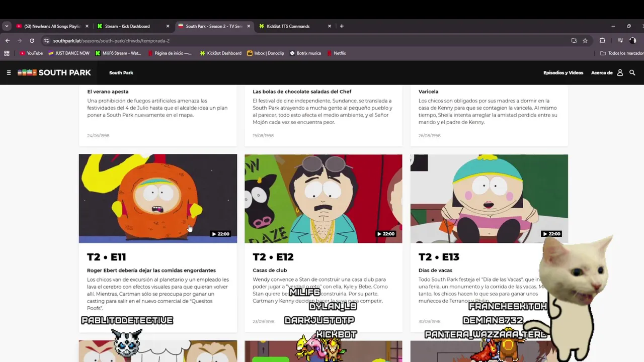Open the tab search dropdown arrow
Screen dimensions: 644x362
pyautogui.click(x=7, y=26)
